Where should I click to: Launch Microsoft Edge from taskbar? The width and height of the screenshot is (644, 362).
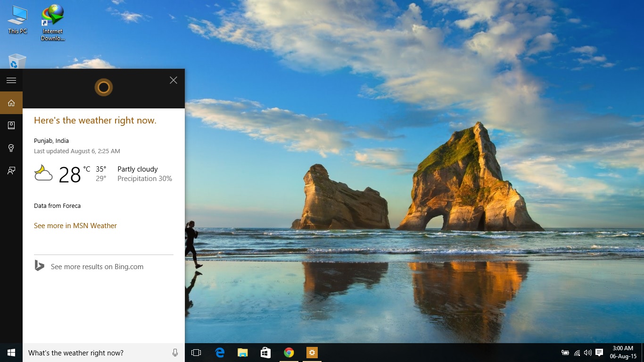click(220, 353)
